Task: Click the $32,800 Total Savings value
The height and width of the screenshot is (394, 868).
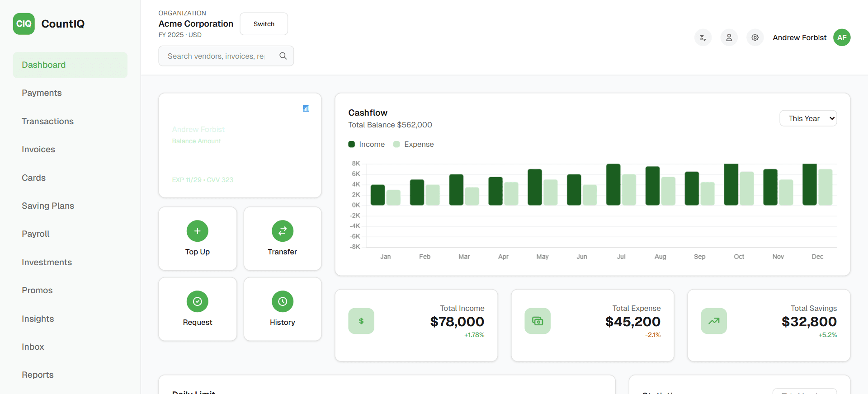Action: [809, 322]
